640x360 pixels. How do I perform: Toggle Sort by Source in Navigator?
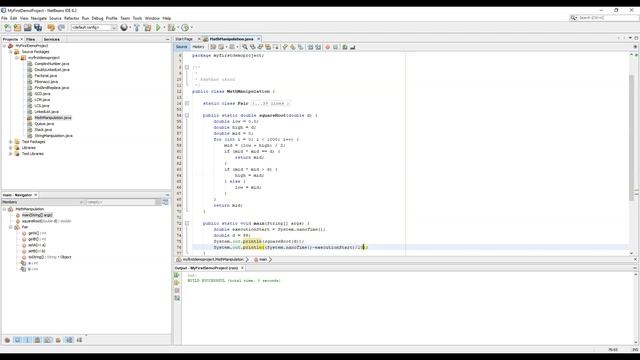click(80, 340)
